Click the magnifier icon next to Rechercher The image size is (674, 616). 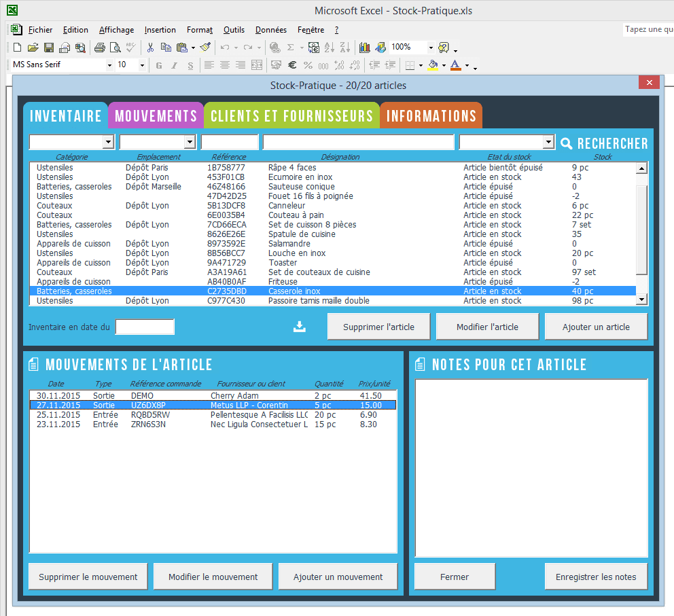tap(567, 143)
